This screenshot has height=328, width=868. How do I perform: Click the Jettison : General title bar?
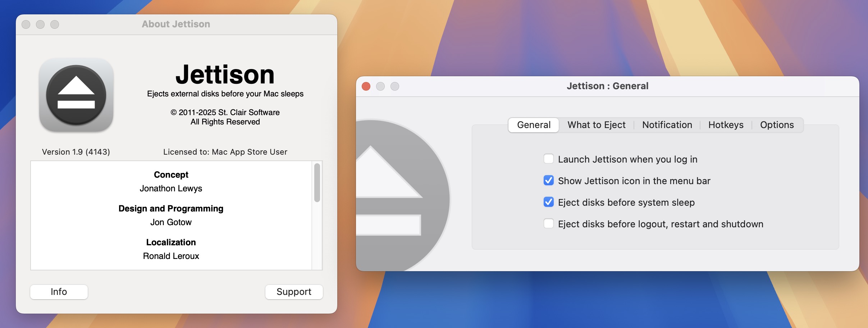607,86
